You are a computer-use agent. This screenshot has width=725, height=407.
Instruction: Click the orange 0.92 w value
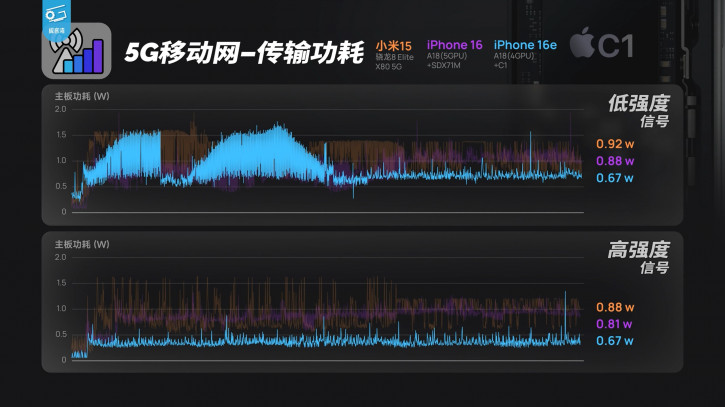(x=615, y=144)
